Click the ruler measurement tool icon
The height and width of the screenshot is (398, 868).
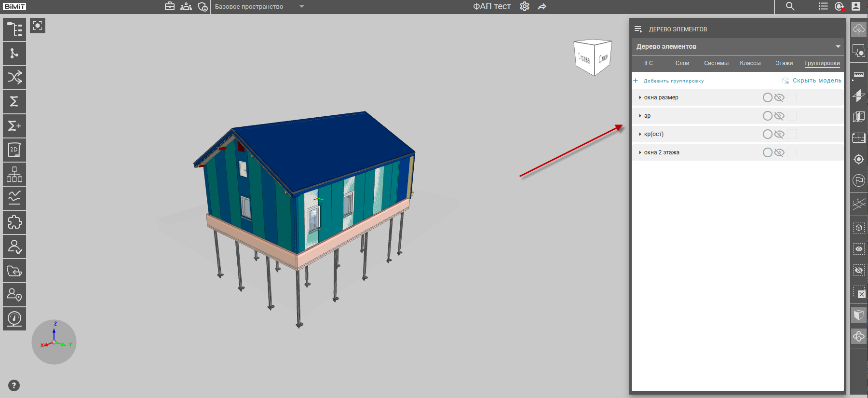[859, 75]
